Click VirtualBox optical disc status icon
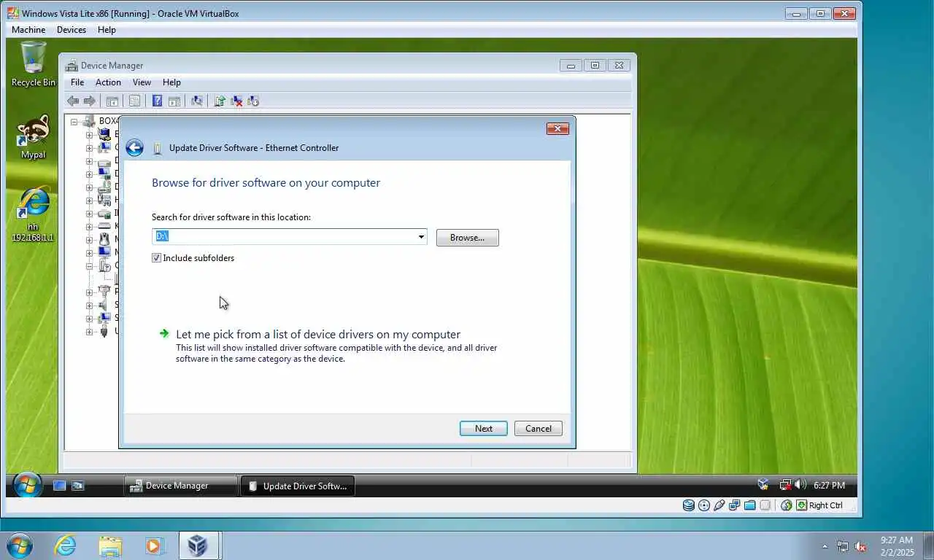Screen dimensions: 934x560 point(704,505)
